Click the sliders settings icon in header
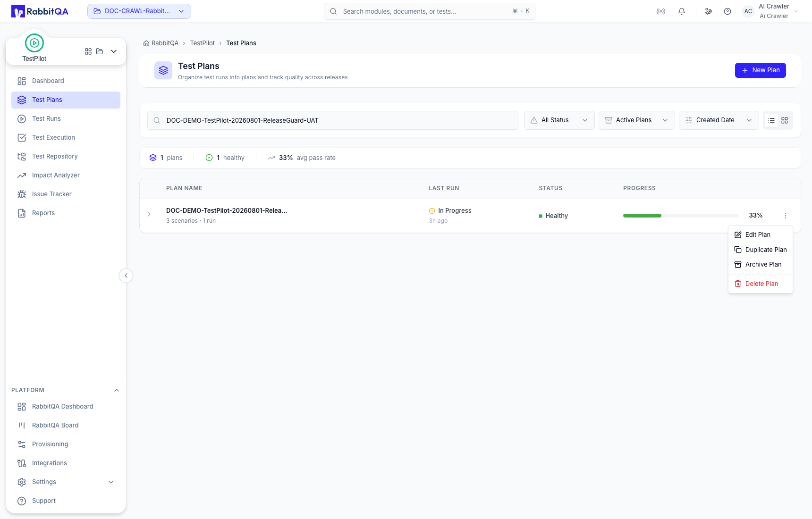The image size is (812, 519). tap(709, 11)
